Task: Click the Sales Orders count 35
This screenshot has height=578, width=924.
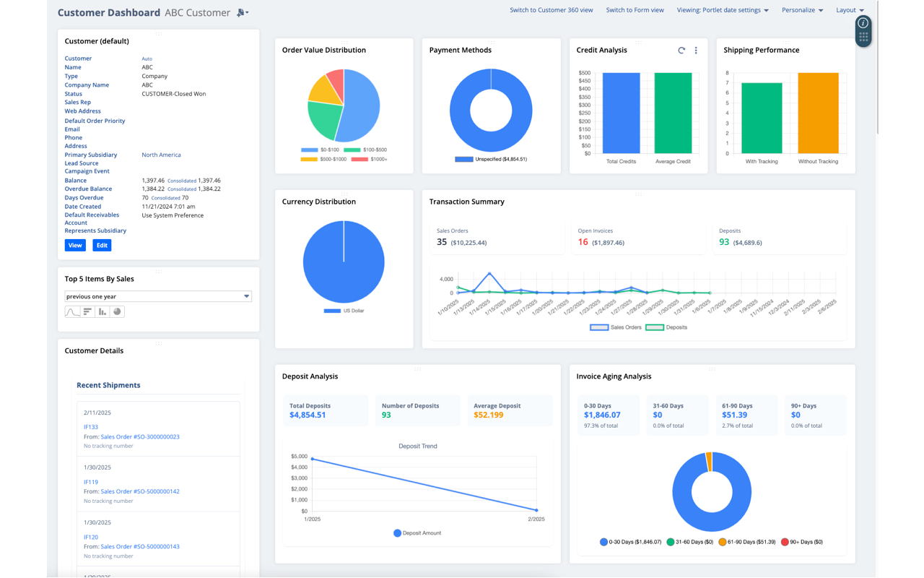Action: [x=442, y=242]
